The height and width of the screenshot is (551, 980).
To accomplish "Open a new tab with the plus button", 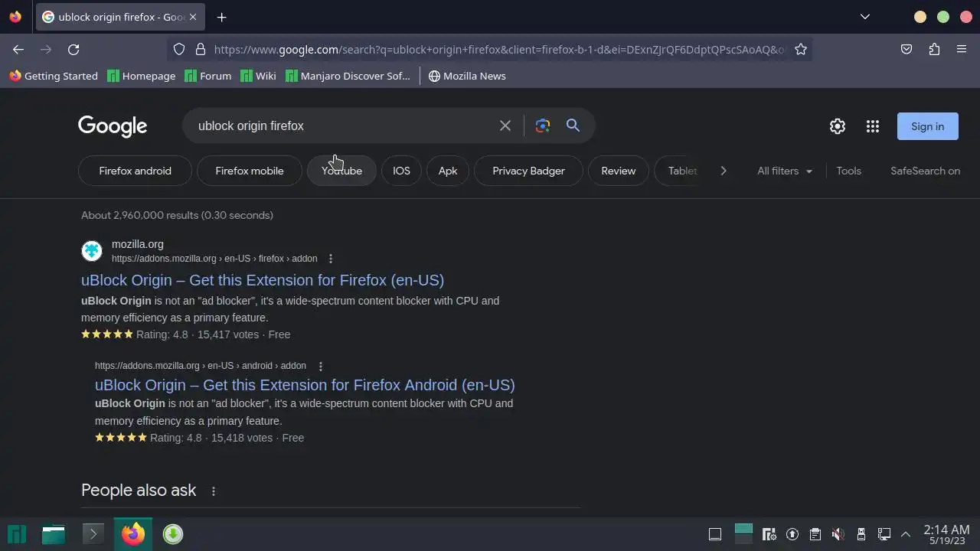I will click(x=221, y=17).
